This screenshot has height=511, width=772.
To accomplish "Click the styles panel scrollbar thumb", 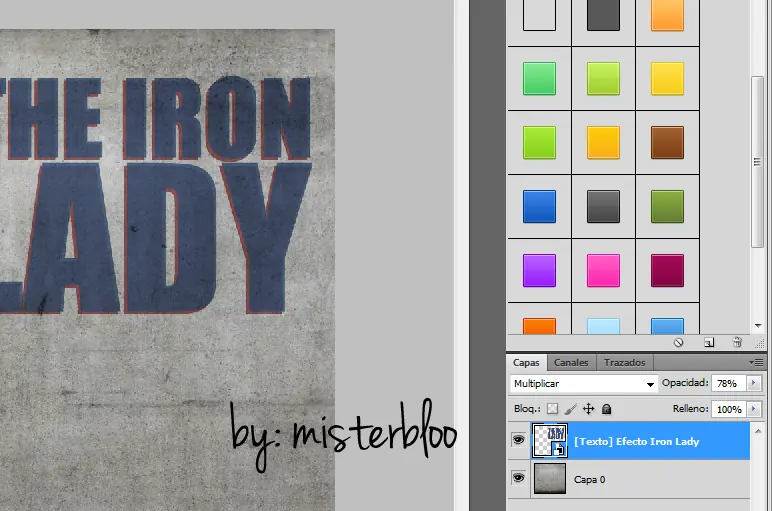I will [757, 162].
